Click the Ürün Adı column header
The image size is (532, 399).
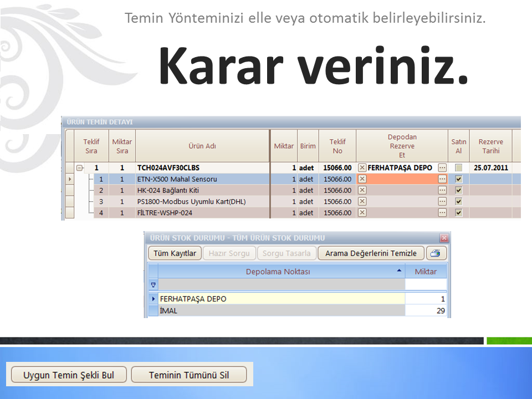click(x=202, y=146)
